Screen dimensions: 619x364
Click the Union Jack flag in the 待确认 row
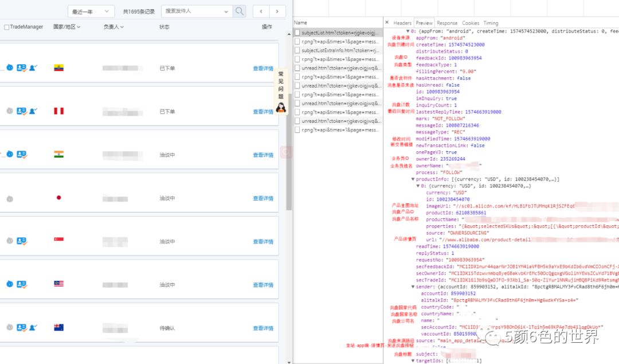click(59, 327)
